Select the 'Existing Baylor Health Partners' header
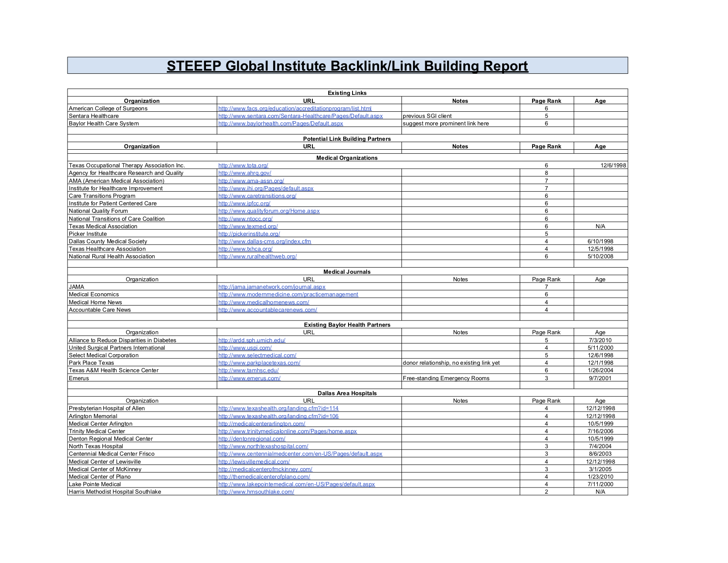Image resolution: width=728 pixels, height=563 pixels. pos(347,325)
